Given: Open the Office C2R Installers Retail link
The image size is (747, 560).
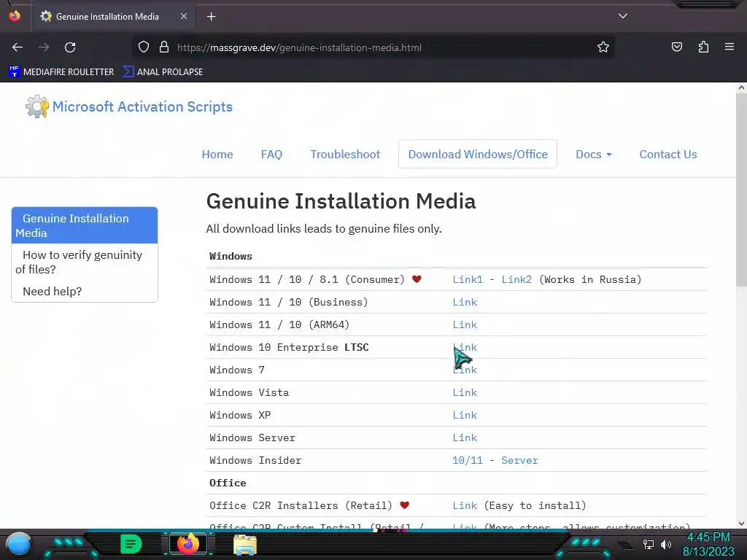Looking at the screenshot, I should pyautogui.click(x=465, y=506).
